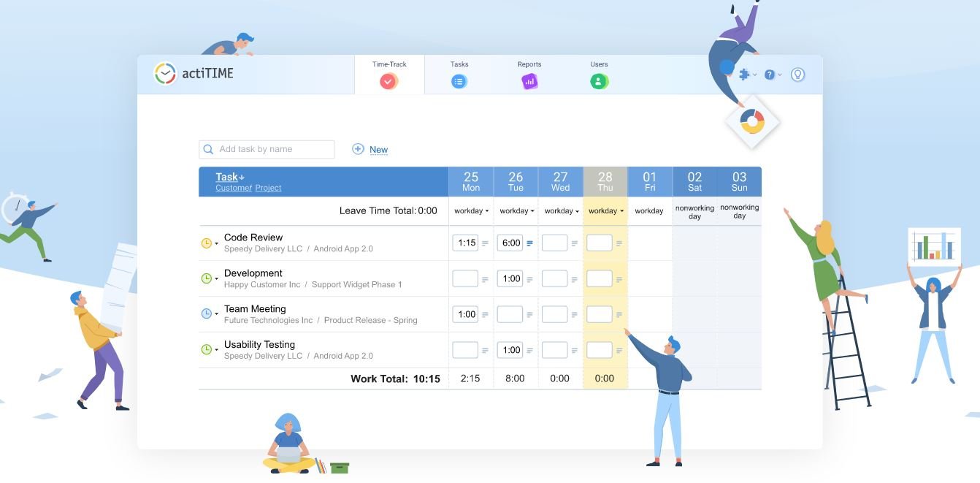The height and width of the screenshot is (483, 980).
Task: Click the 1:00 field for Usability Testing Tuesday
Action: tap(510, 350)
